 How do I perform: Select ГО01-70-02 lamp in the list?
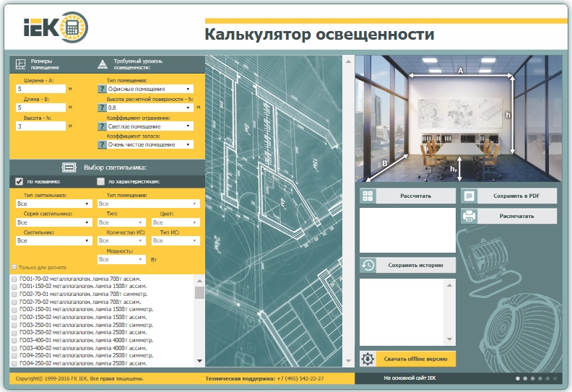(x=14, y=278)
